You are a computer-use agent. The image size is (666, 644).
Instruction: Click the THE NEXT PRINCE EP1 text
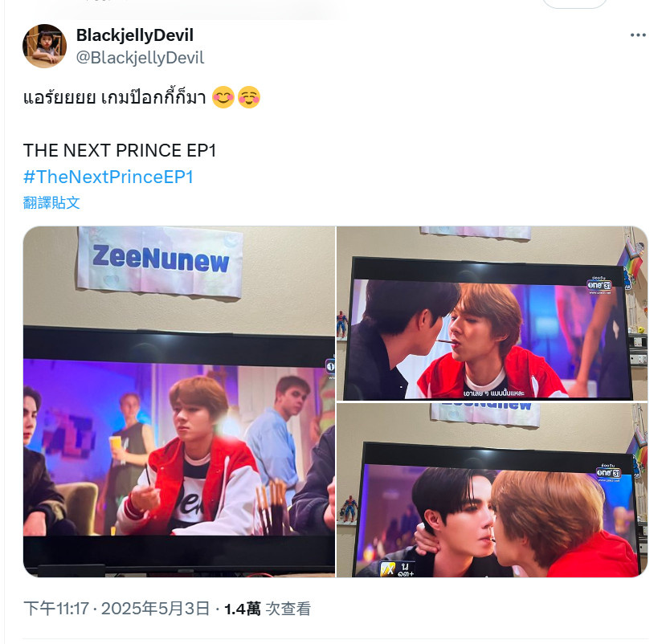point(120,150)
